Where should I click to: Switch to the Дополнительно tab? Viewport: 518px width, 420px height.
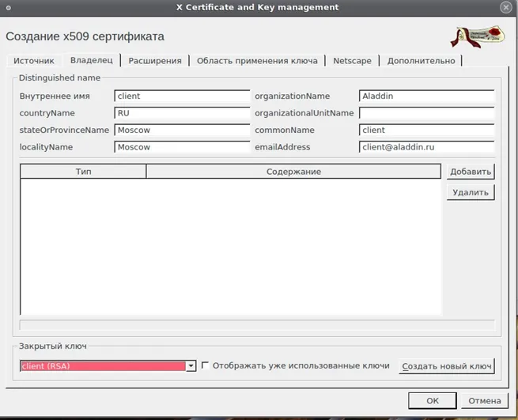(x=422, y=61)
